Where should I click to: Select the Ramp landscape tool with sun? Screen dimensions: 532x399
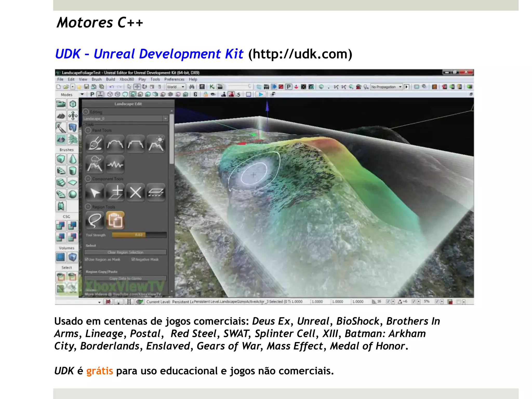(156, 144)
